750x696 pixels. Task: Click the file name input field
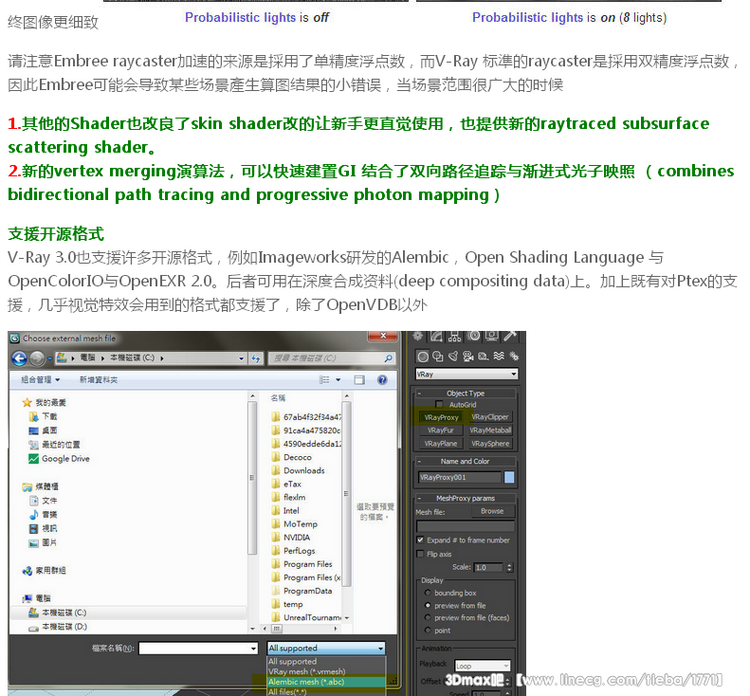coord(199,649)
